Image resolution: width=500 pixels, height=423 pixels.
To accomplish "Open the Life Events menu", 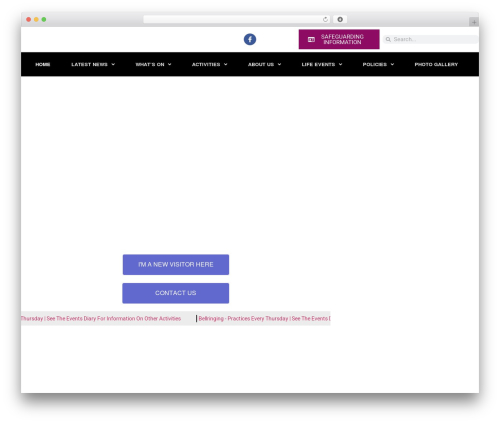I will click(x=318, y=64).
